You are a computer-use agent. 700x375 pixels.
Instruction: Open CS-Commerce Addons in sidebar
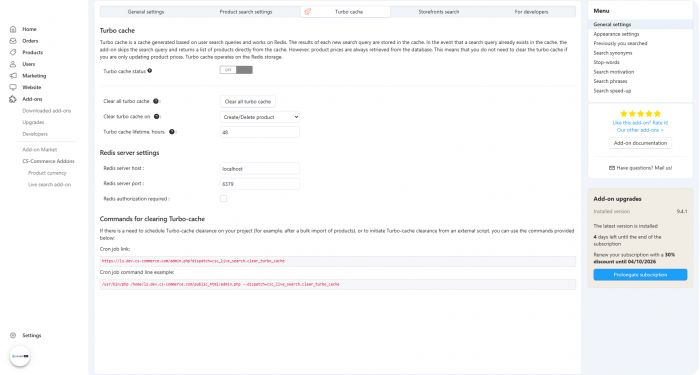[x=48, y=161]
